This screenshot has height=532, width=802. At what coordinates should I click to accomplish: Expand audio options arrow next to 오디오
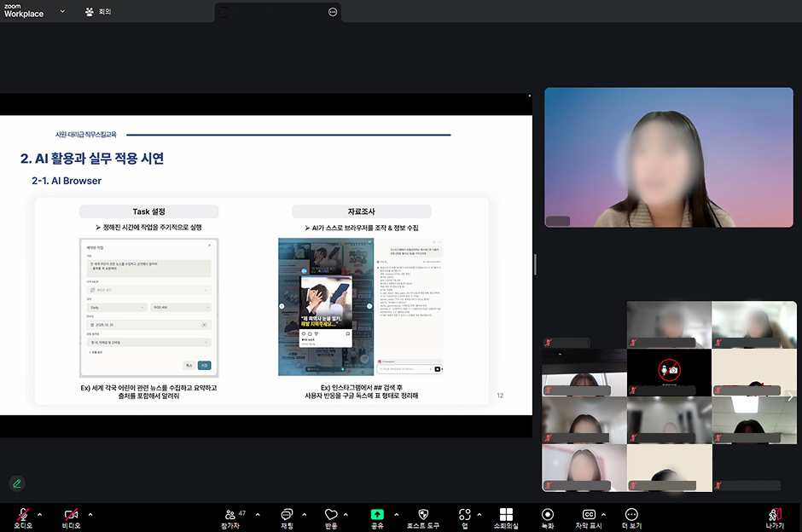(44, 514)
